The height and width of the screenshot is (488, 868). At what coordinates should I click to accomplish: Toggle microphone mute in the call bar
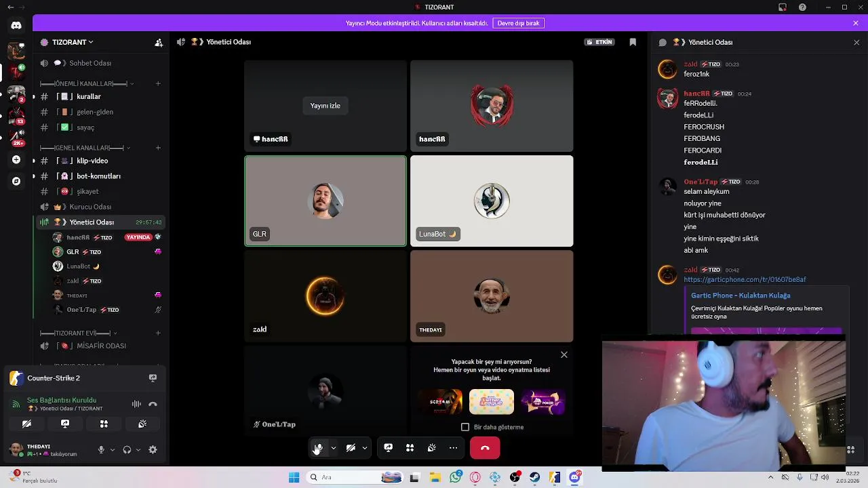pyautogui.click(x=318, y=448)
